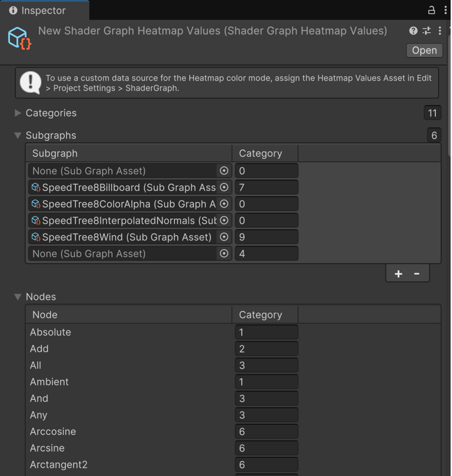Click the SpeedTree8Wind sub graph asset icon
The height and width of the screenshot is (476, 452).
[x=36, y=237]
